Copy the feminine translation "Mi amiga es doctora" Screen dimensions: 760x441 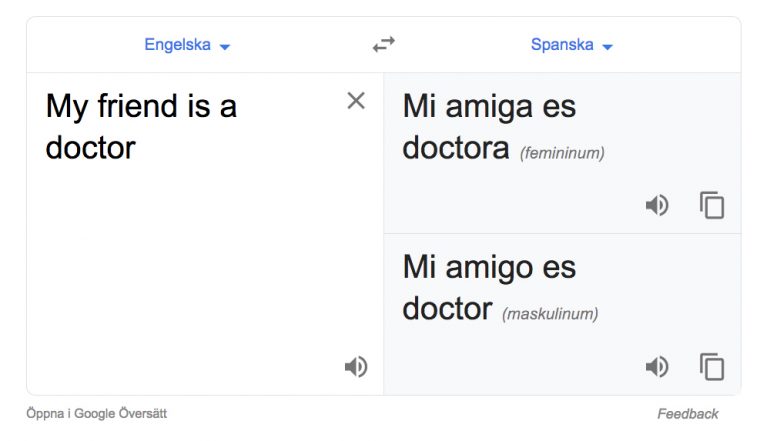[x=712, y=206]
